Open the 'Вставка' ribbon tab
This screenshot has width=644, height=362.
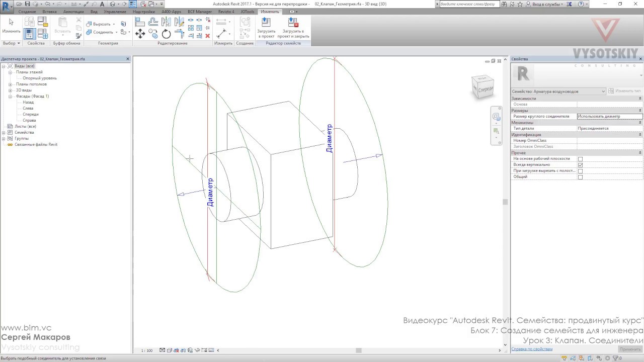(49, 12)
